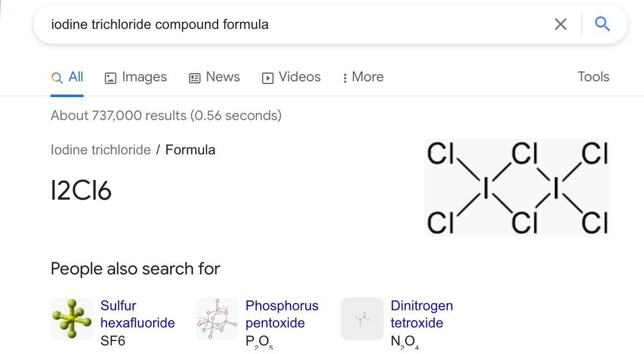The width and height of the screenshot is (644, 354).
Task: Click the Videos tab play icon
Action: (x=267, y=78)
